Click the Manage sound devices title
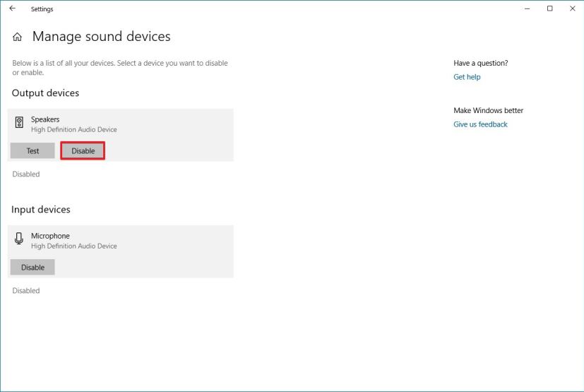 pos(101,36)
